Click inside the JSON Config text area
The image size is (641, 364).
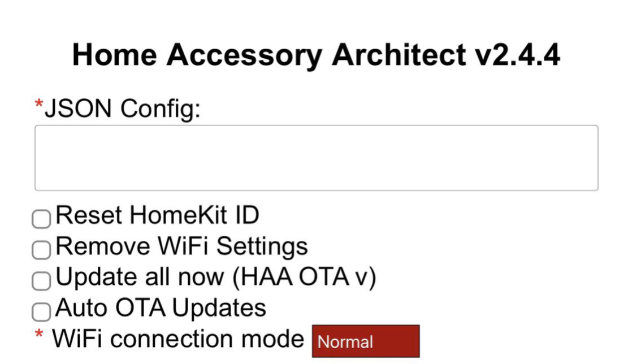pos(315,157)
